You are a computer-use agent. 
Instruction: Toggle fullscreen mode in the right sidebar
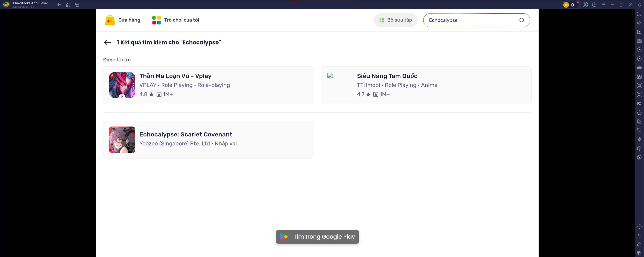639,14
